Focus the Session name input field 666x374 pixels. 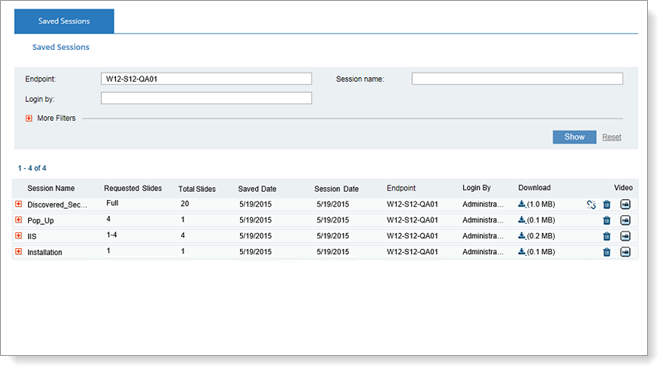[517, 79]
